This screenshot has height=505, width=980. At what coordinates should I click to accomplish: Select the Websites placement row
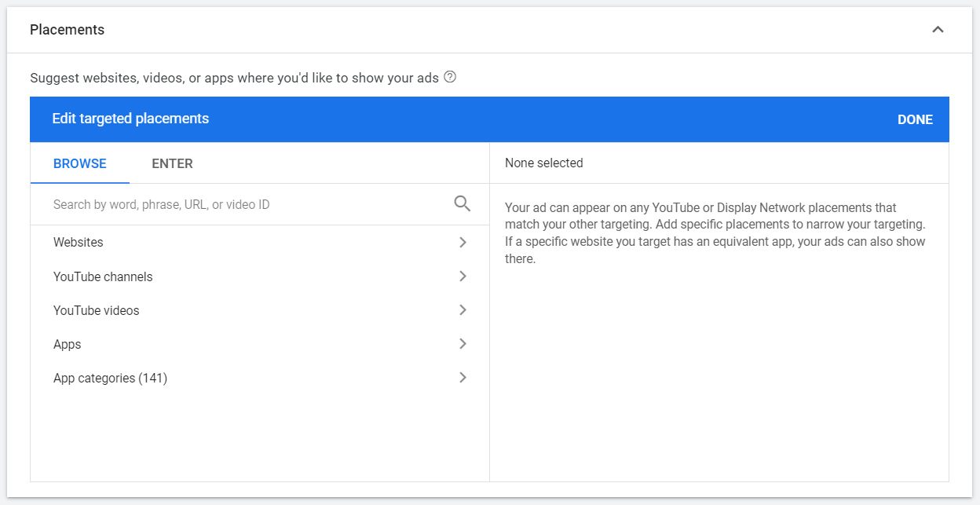pyautogui.click(x=78, y=243)
